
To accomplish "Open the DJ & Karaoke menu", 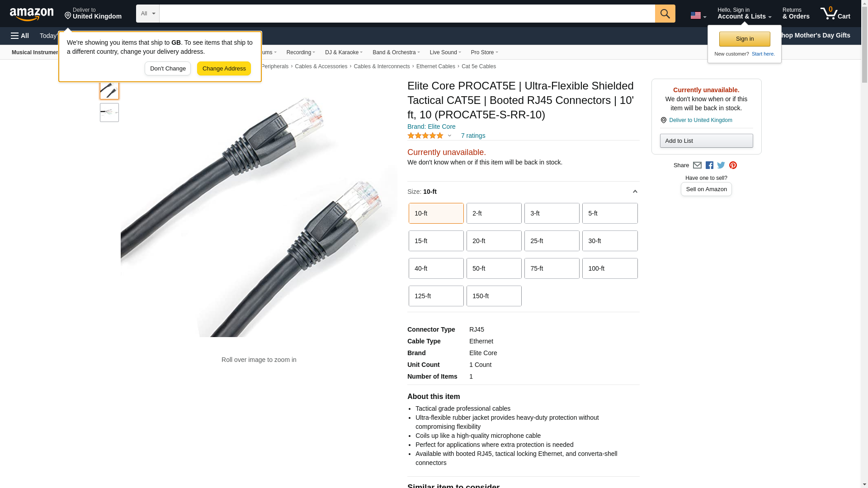I will 344,52.
